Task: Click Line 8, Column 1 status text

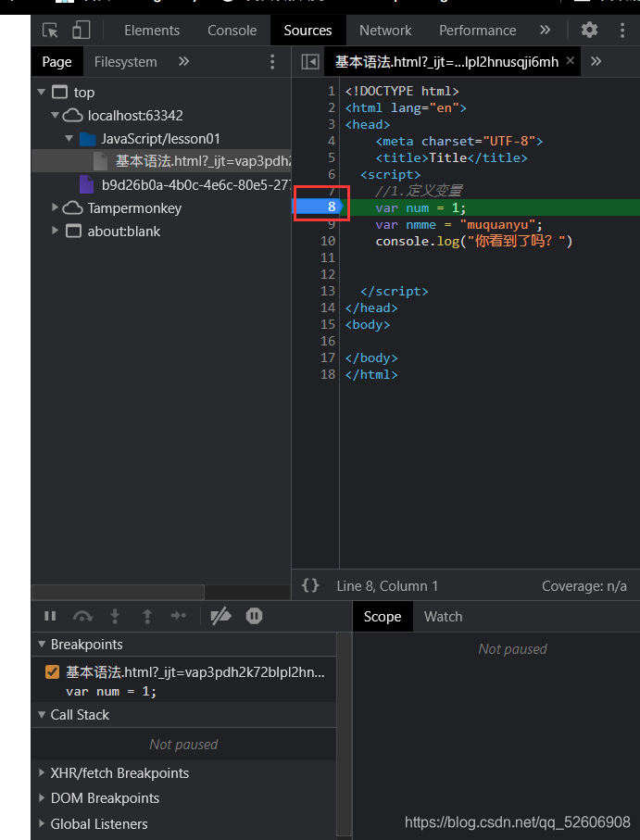Action: click(x=387, y=586)
